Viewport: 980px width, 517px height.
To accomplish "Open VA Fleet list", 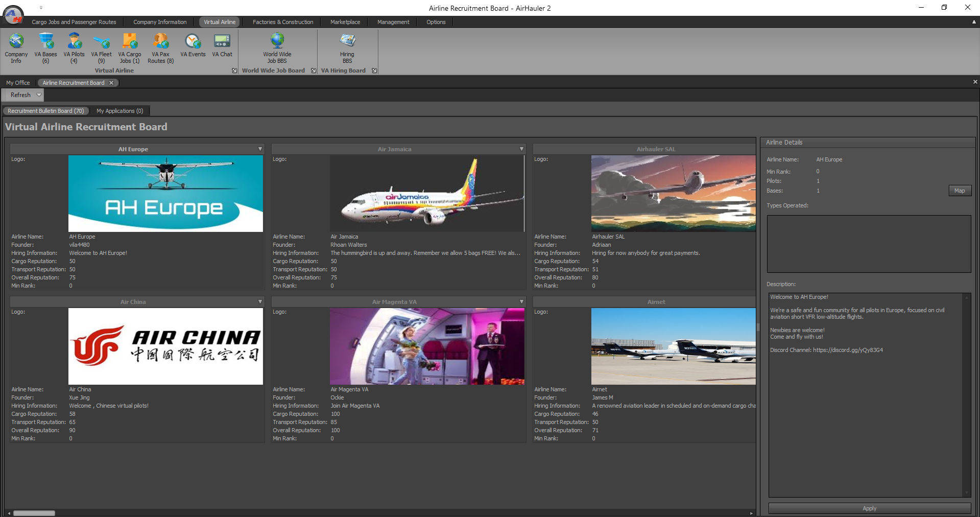I will pos(101,48).
